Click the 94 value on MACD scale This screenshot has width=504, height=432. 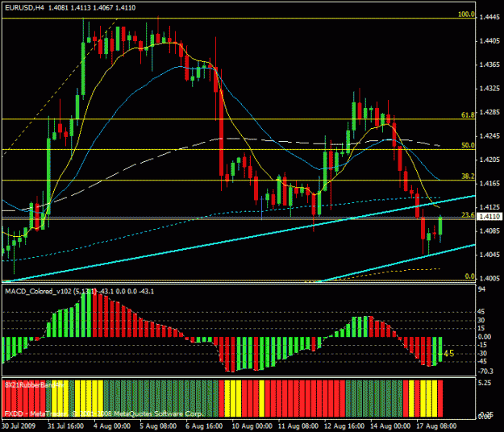click(481, 289)
